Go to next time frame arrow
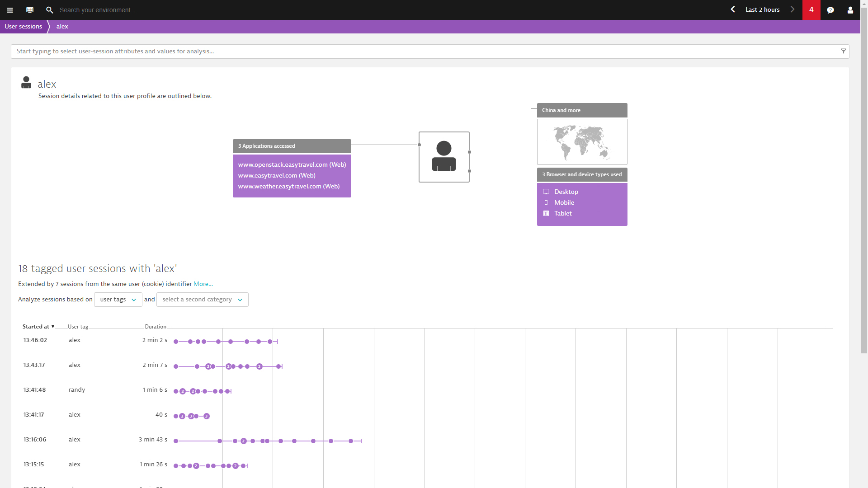868x488 pixels. click(792, 9)
